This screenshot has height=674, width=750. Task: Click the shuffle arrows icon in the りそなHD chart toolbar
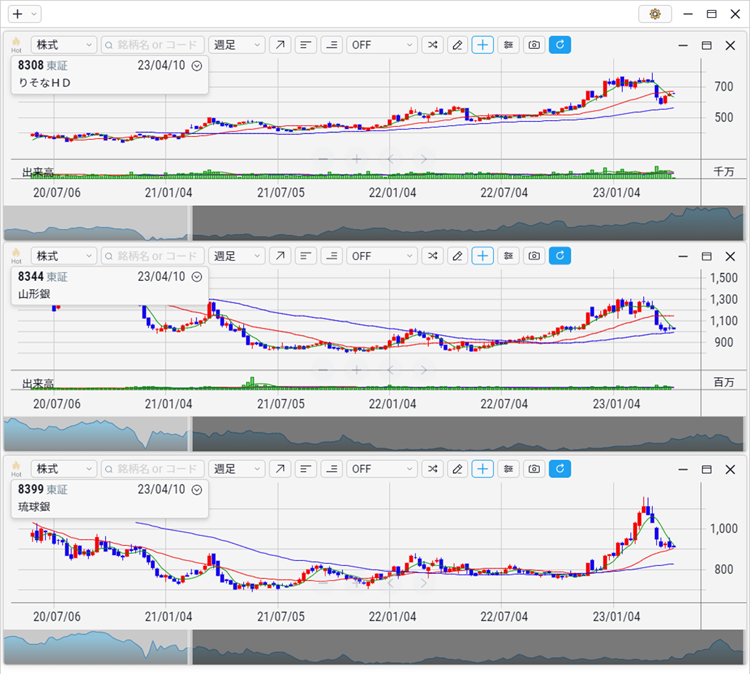(432, 45)
